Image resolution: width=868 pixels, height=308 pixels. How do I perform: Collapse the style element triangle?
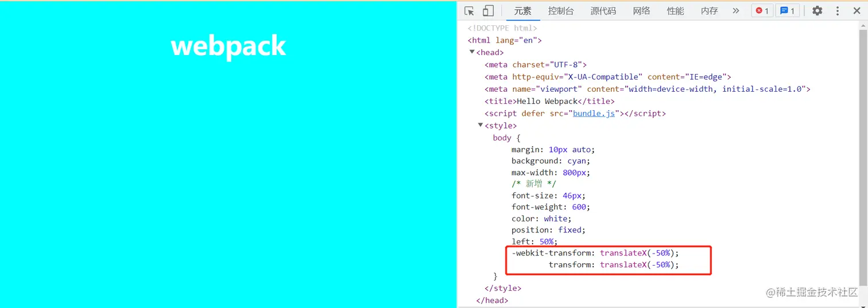coord(480,125)
